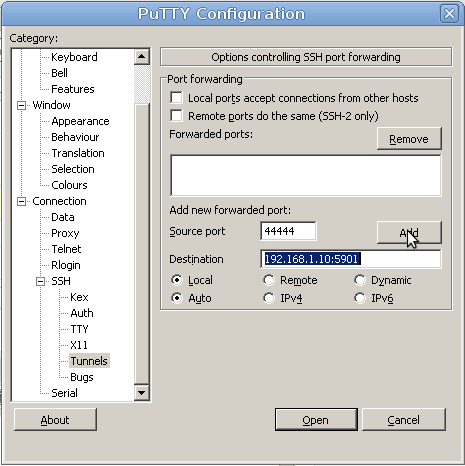
Task: Open the SSH session
Action: point(316,420)
